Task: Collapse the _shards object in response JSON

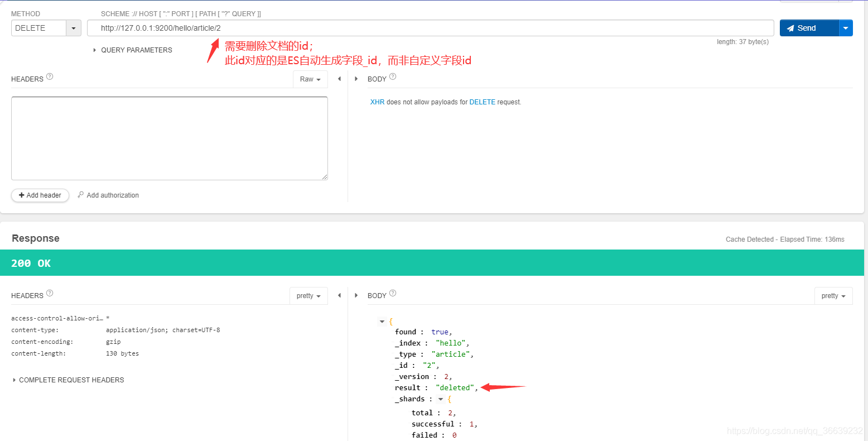Action: 440,399
